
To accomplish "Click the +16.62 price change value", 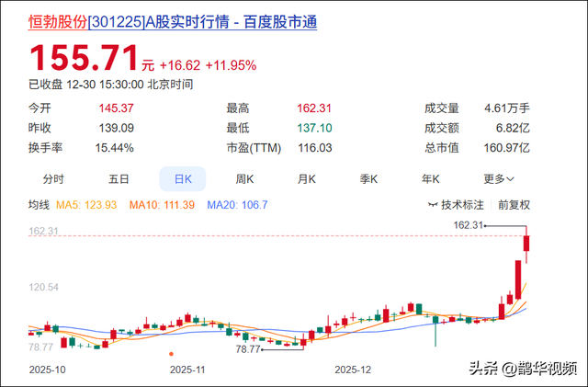I will 180,65.
